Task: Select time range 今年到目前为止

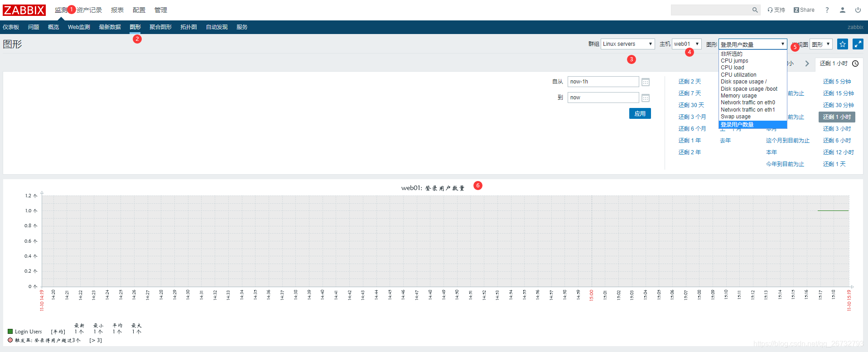Action: pos(785,164)
